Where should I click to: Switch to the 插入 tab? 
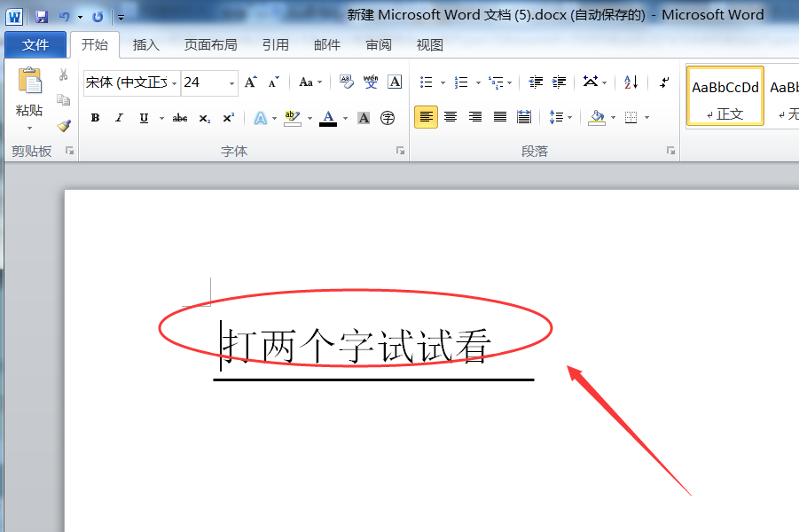pos(145,45)
